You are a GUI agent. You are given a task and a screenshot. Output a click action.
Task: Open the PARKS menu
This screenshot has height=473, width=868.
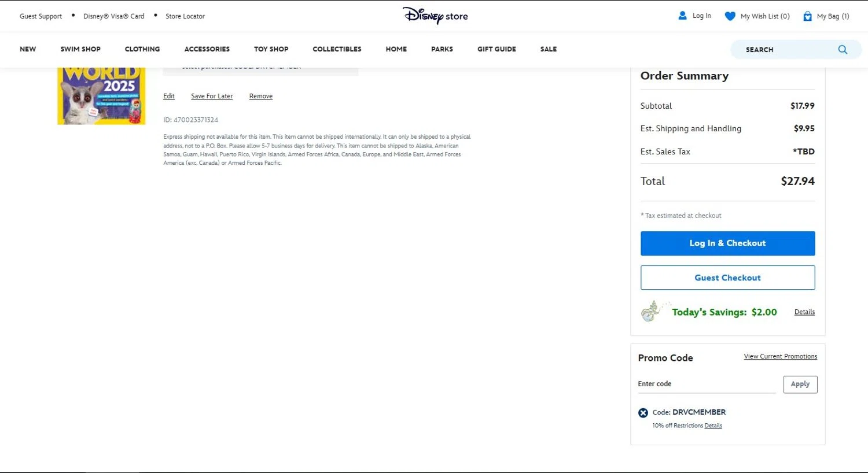tap(442, 49)
